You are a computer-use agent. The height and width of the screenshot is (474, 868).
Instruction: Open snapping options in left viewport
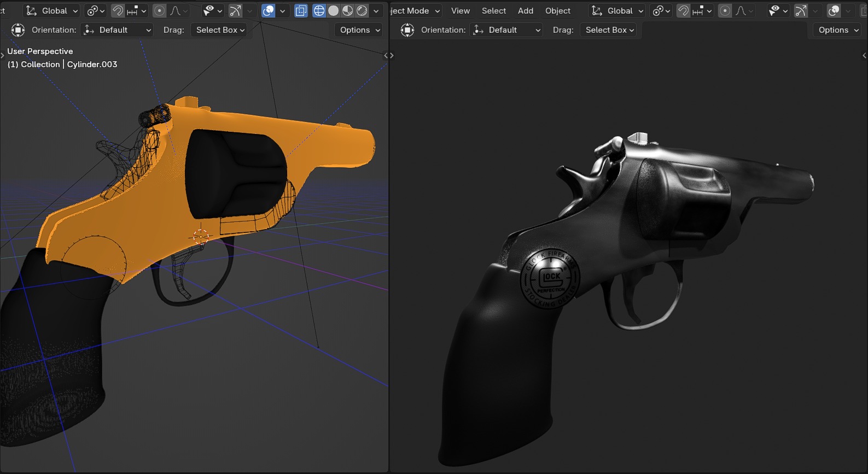(x=137, y=11)
